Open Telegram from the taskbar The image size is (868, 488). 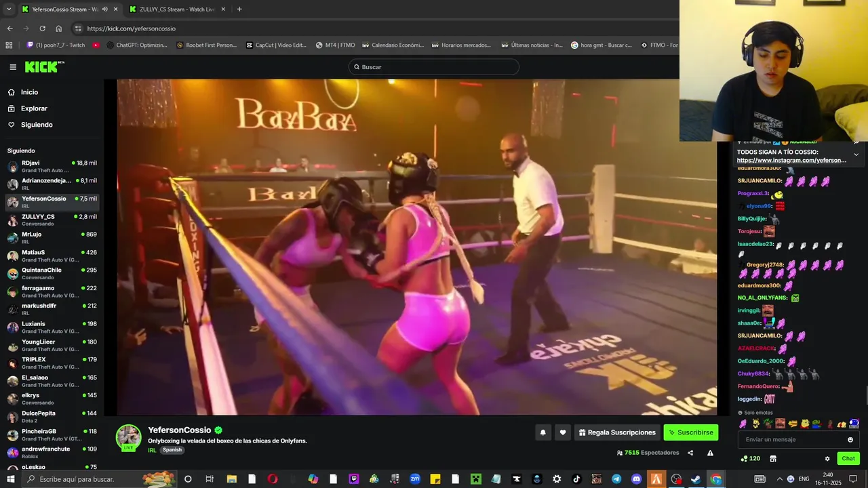pyautogui.click(x=616, y=479)
